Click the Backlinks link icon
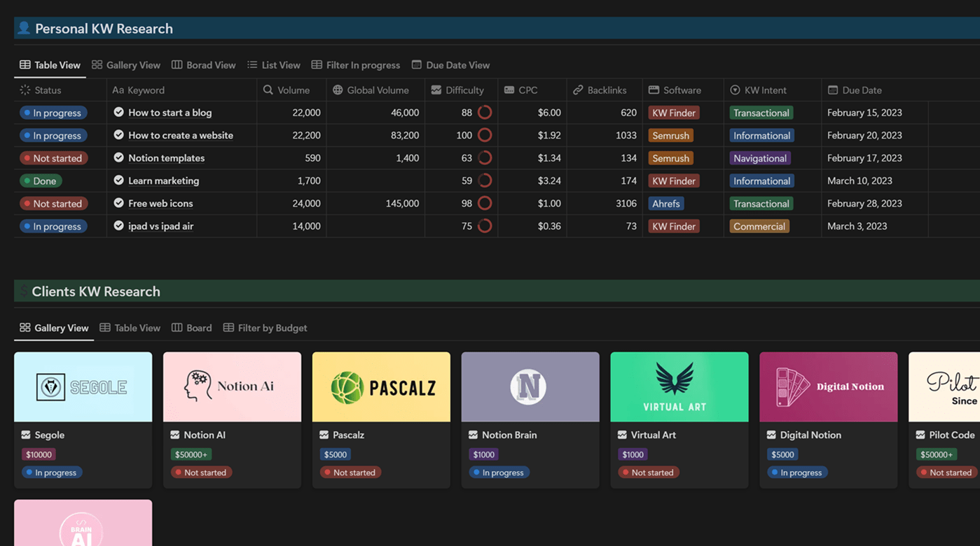 578,90
